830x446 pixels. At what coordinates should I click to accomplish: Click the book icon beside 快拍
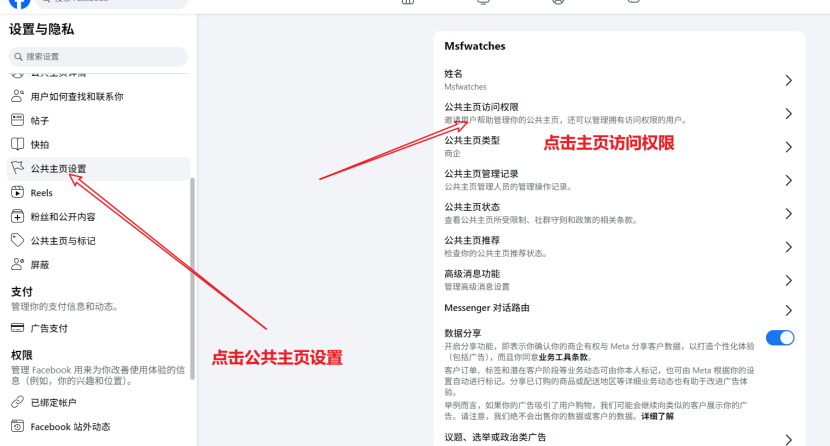(x=17, y=144)
